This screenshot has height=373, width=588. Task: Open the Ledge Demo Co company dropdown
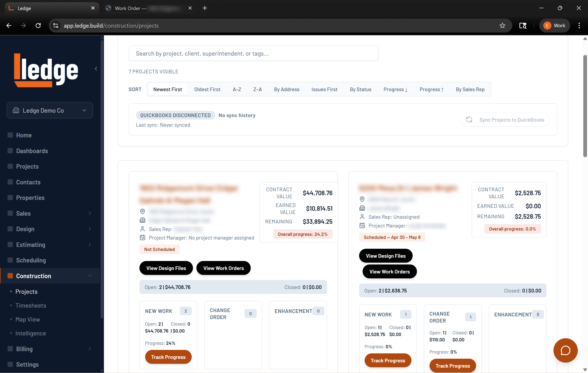[50, 110]
